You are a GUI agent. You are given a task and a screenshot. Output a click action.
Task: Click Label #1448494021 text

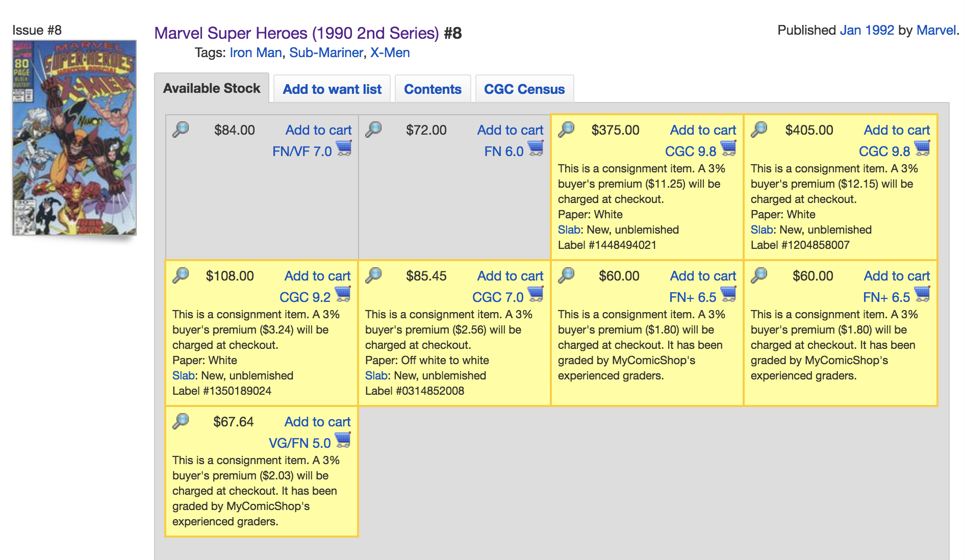pyautogui.click(x=607, y=245)
